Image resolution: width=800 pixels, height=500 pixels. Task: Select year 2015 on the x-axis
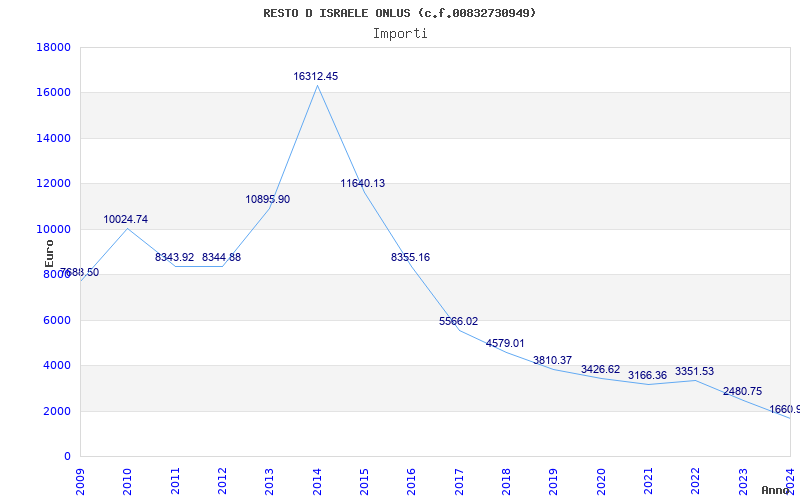point(364,482)
